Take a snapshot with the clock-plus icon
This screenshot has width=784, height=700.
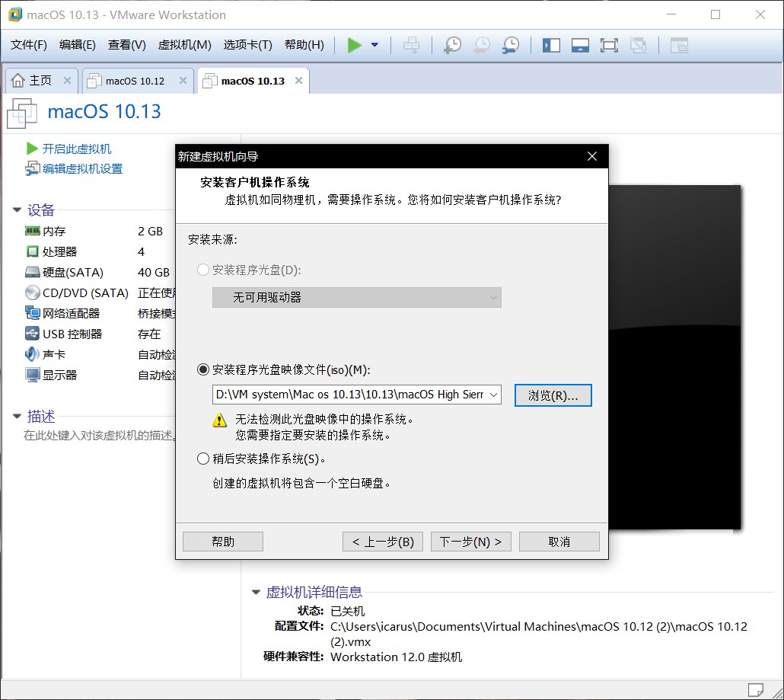452,45
